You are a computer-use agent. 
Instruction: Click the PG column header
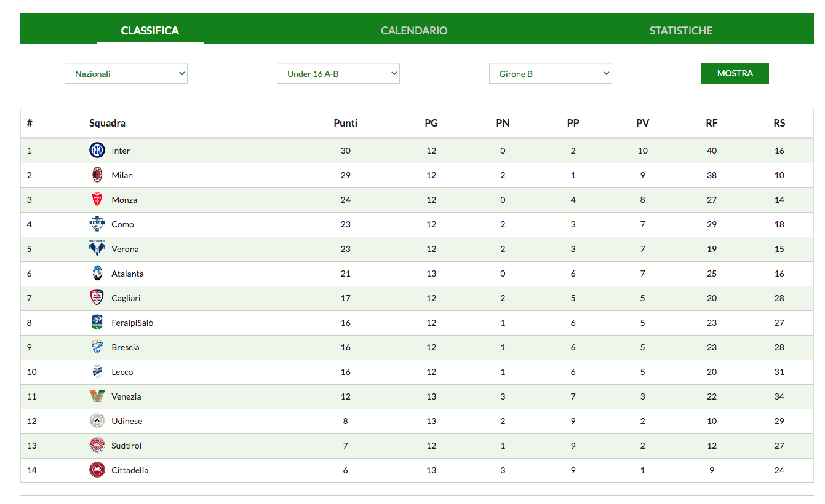[431, 123]
